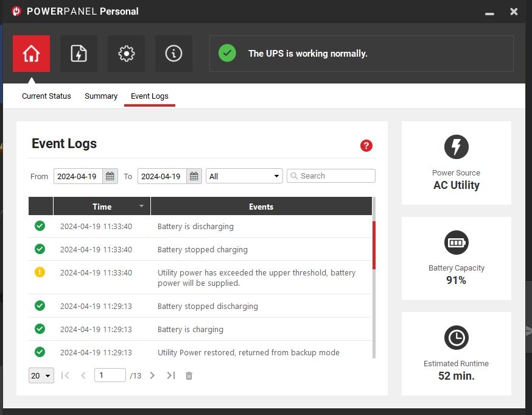Jump to the last page of logs
This screenshot has width=532, height=415.
[171, 375]
